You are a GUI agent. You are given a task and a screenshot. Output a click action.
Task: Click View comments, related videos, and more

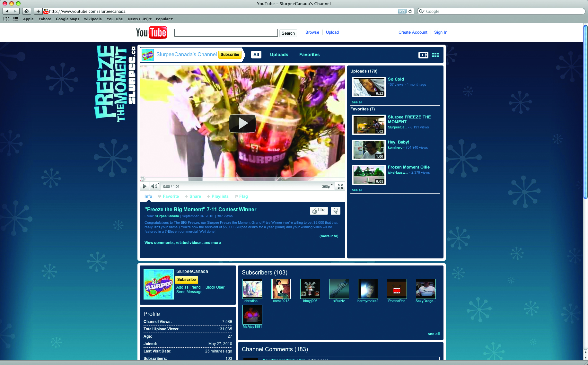pyautogui.click(x=182, y=243)
